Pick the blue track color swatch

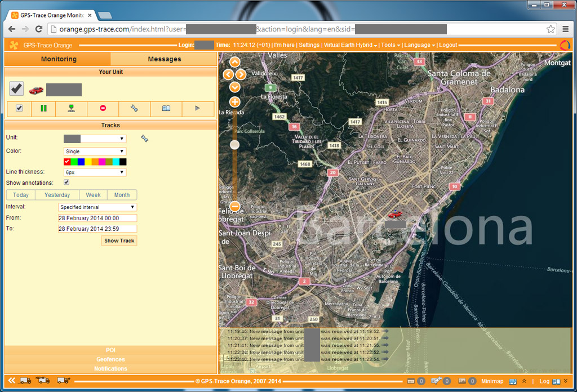point(81,162)
